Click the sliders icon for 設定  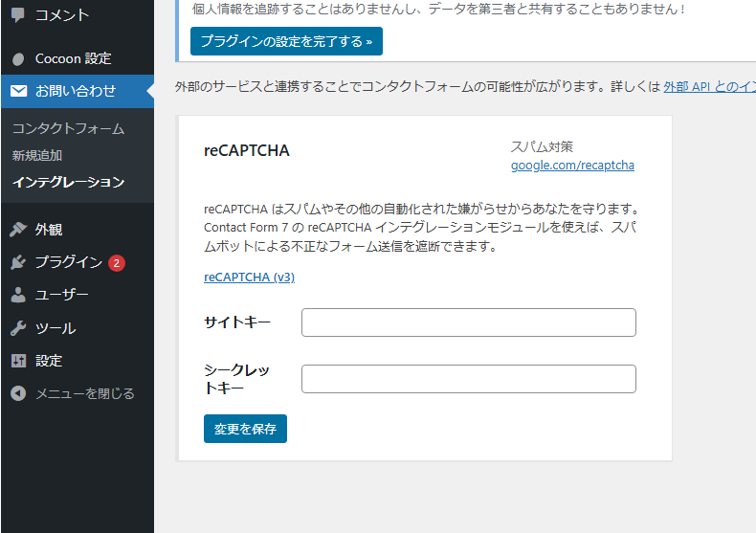18,361
